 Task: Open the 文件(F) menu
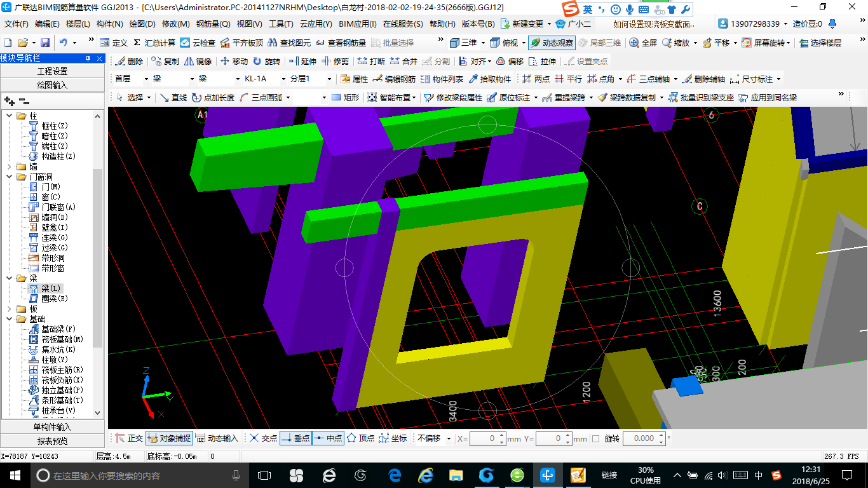pos(16,24)
